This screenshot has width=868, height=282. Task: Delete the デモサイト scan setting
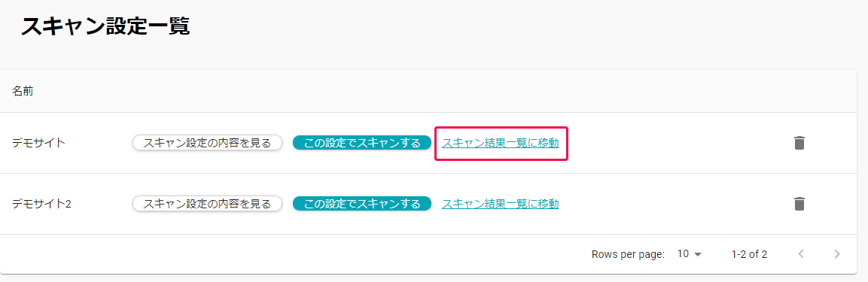[799, 143]
